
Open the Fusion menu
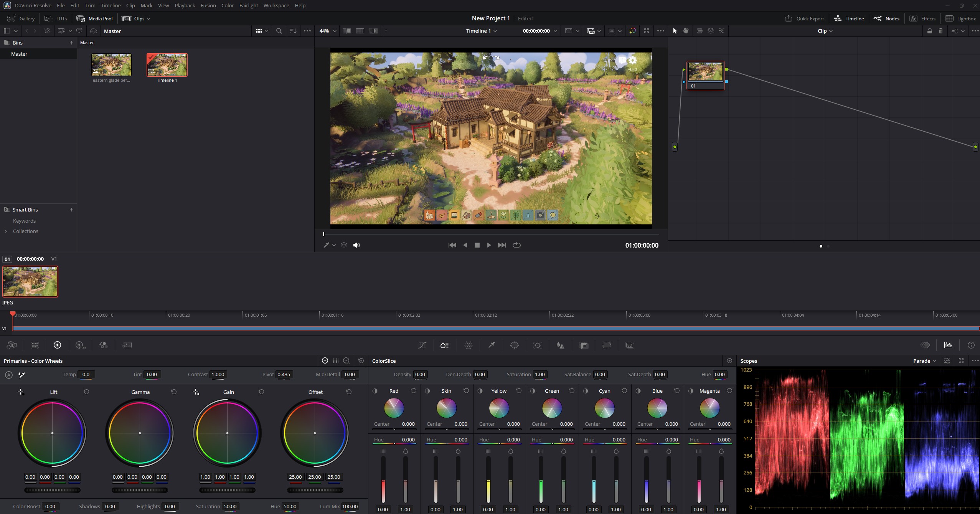(x=208, y=5)
